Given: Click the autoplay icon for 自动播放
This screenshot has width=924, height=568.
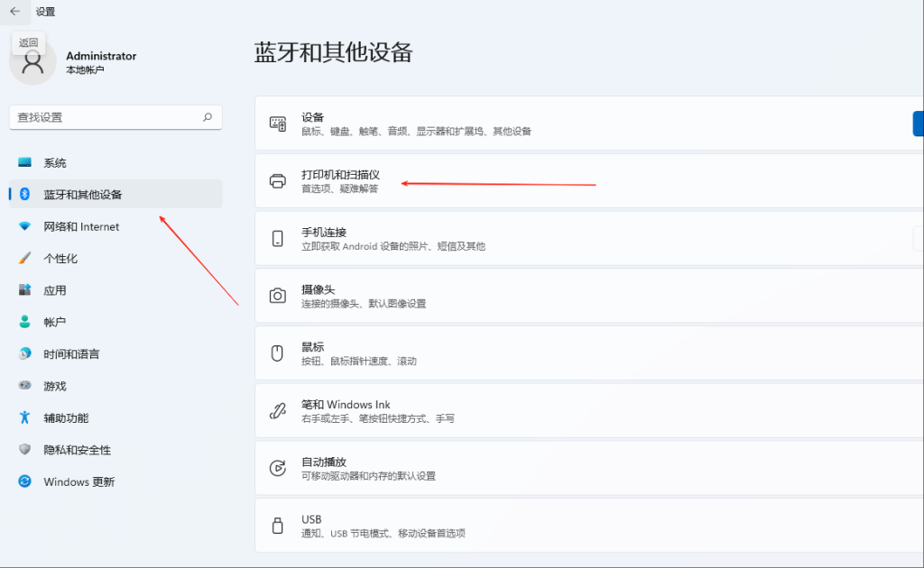Looking at the screenshot, I should coord(278,468).
